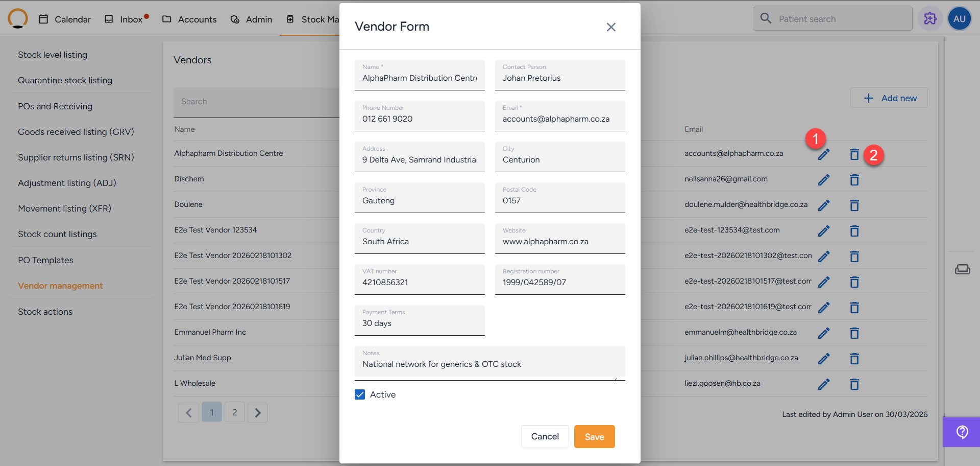Screen dimensions: 980x466
Task: Cancel the vendor form
Action: (545, 437)
